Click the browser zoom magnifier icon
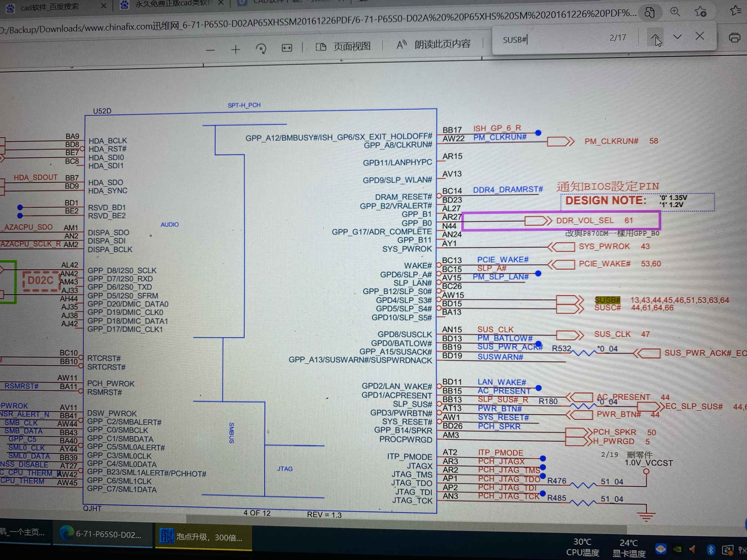Viewport: 747px width, 560px height. (675, 11)
